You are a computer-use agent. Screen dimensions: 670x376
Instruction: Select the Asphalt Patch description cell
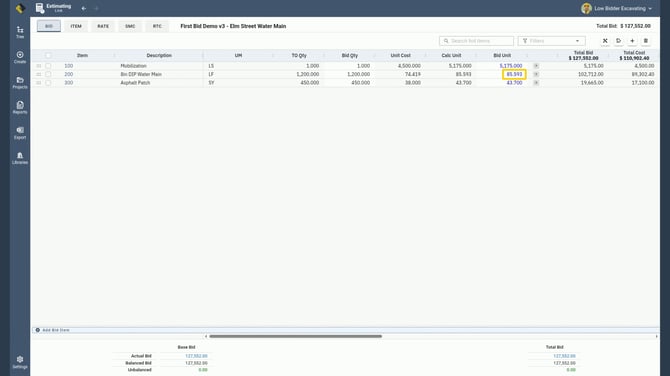tap(135, 82)
